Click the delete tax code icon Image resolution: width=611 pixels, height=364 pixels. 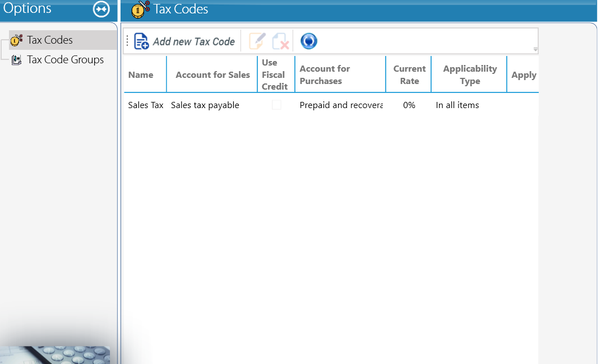coord(280,41)
